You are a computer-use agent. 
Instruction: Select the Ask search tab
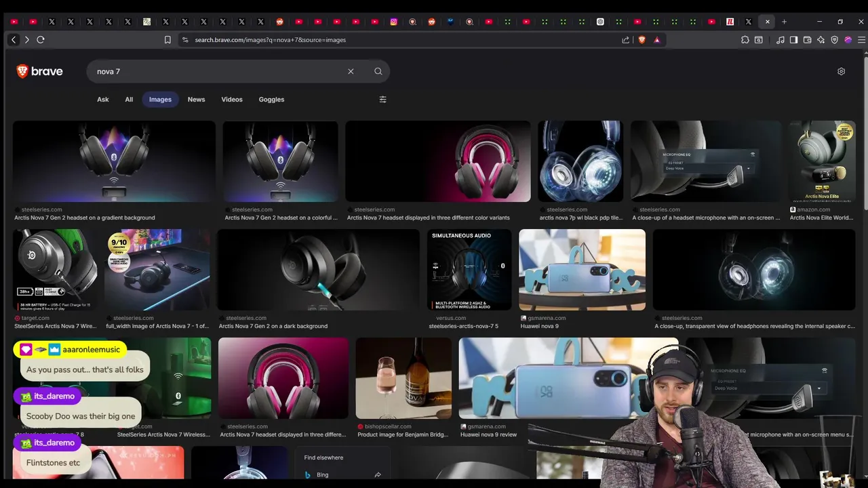tap(103, 100)
